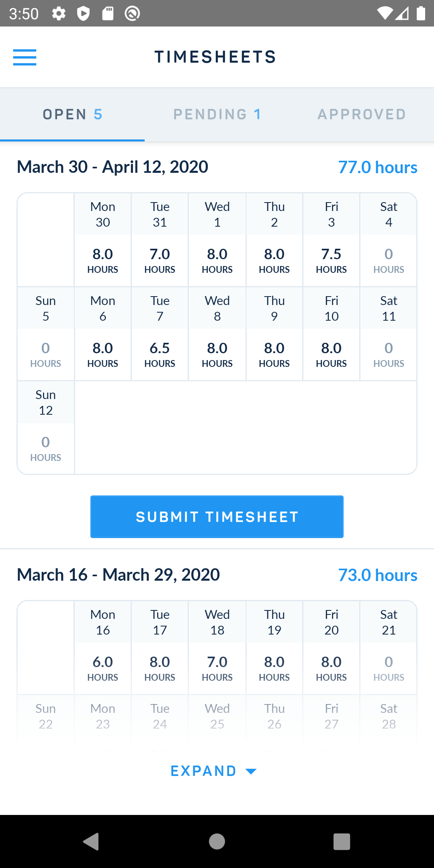Open the hamburger navigation menu
434x868 pixels.
coord(25,57)
